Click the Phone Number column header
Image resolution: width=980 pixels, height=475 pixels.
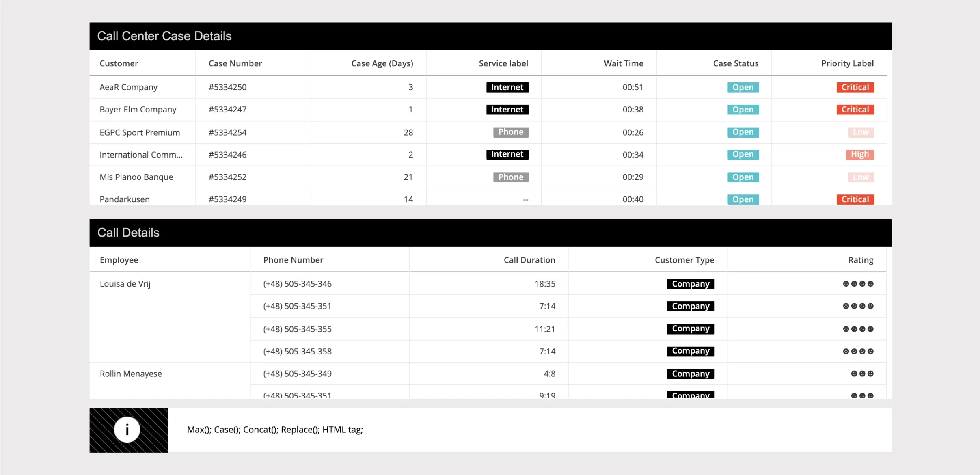point(293,260)
